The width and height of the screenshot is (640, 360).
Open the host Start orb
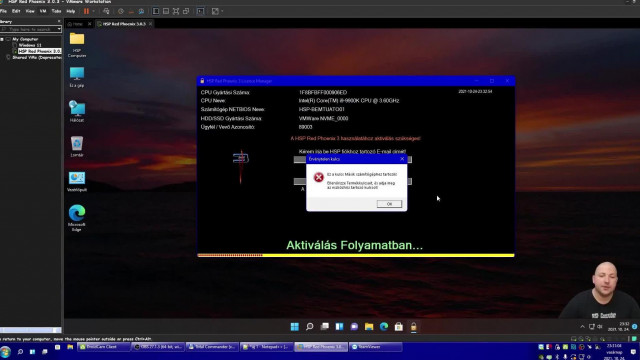click(x=5, y=351)
